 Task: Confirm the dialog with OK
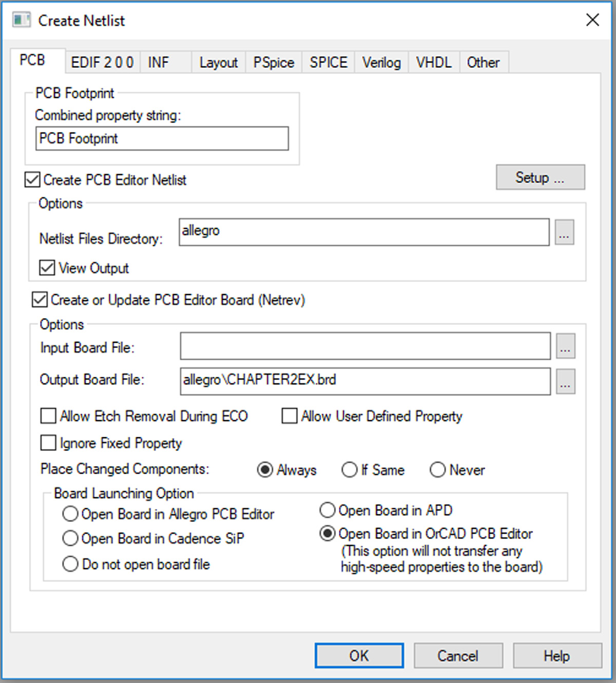[359, 656]
